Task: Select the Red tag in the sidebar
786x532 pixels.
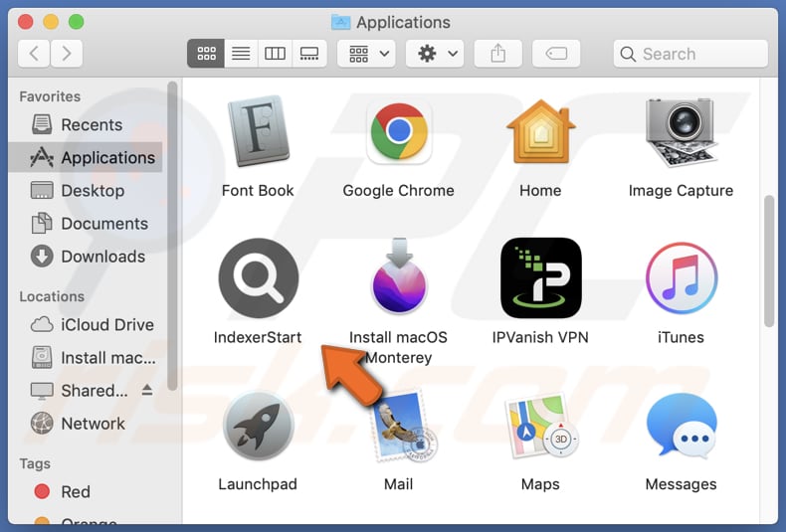Action: (x=86, y=492)
